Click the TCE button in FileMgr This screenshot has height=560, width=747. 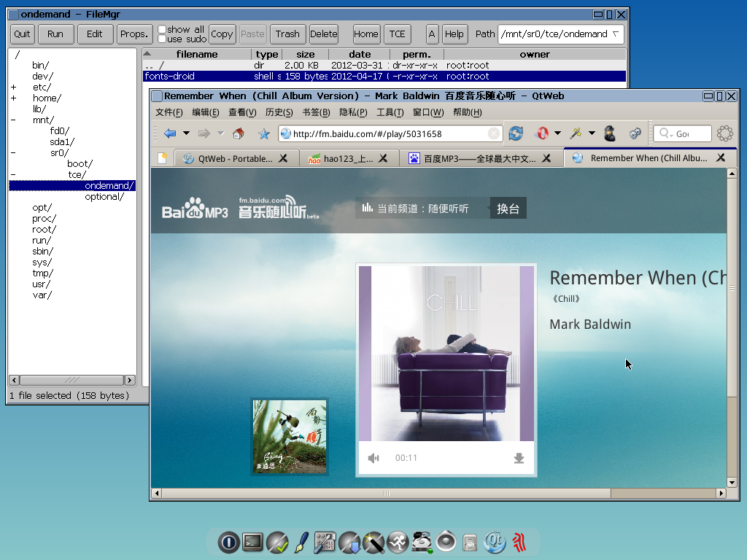point(398,34)
